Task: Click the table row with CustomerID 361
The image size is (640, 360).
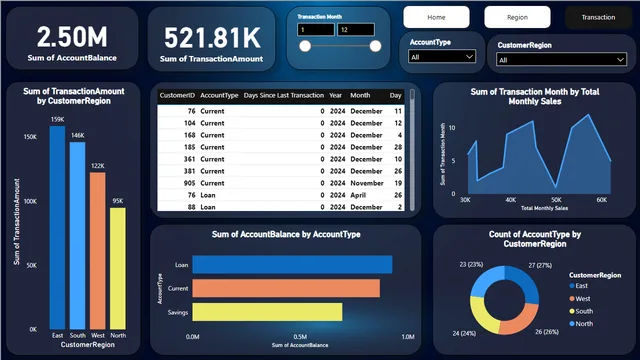Action: pyautogui.click(x=281, y=159)
